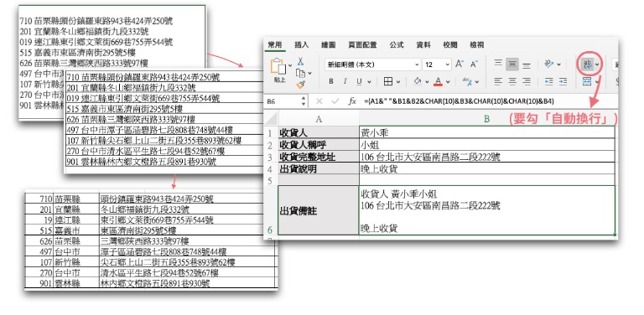This screenshot has height=315, width=644.
Task: Apply the Fill Color bucket
Action: [x=418, y=81]
